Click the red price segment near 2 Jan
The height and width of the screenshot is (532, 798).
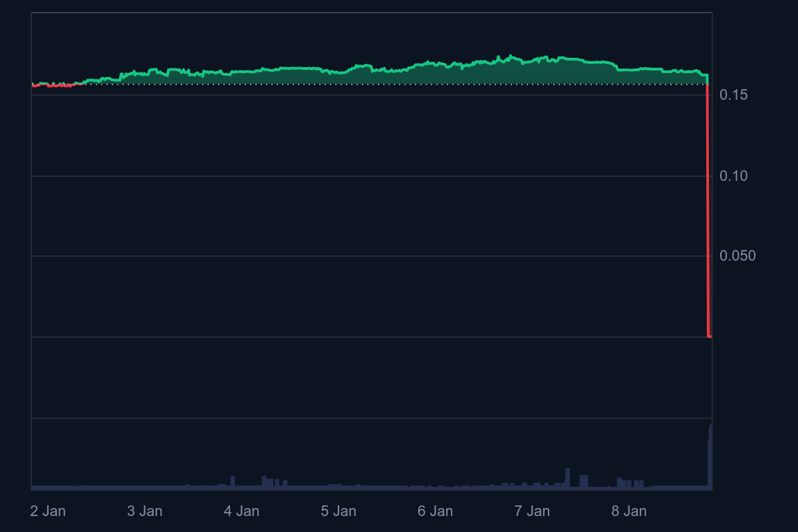tap(50, 84)
